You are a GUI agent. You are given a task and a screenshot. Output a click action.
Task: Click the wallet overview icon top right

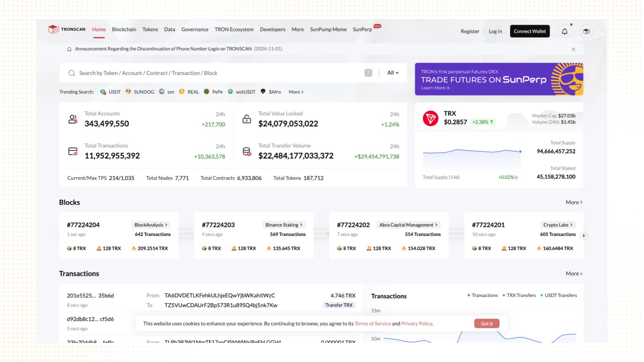pyautogui.click(x=586, y=31)
